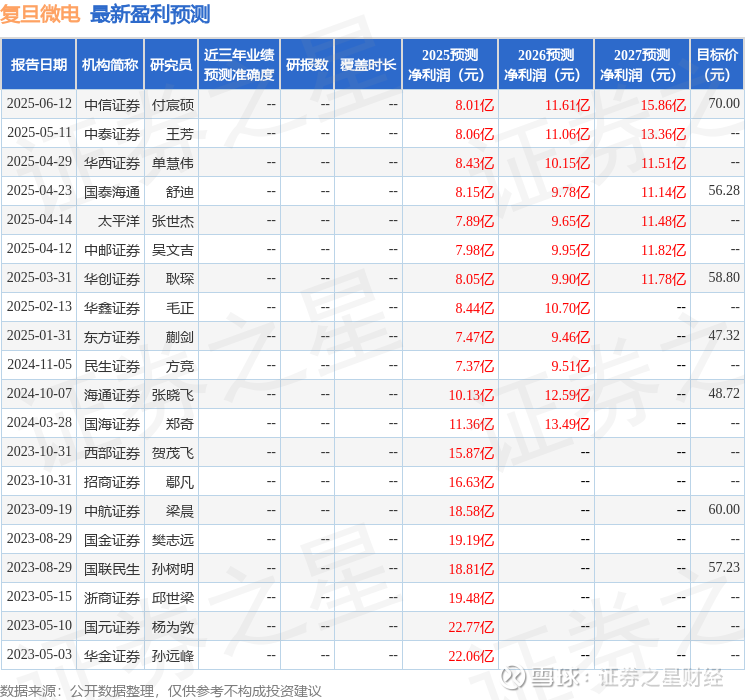The image size is (745, 700).
Task: Click the 国元证券 institution cell
Action: [112, 627]
